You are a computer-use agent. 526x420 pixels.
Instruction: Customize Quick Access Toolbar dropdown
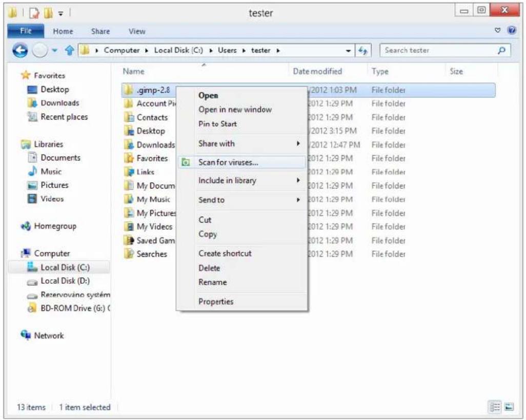(x=60, y=14)
